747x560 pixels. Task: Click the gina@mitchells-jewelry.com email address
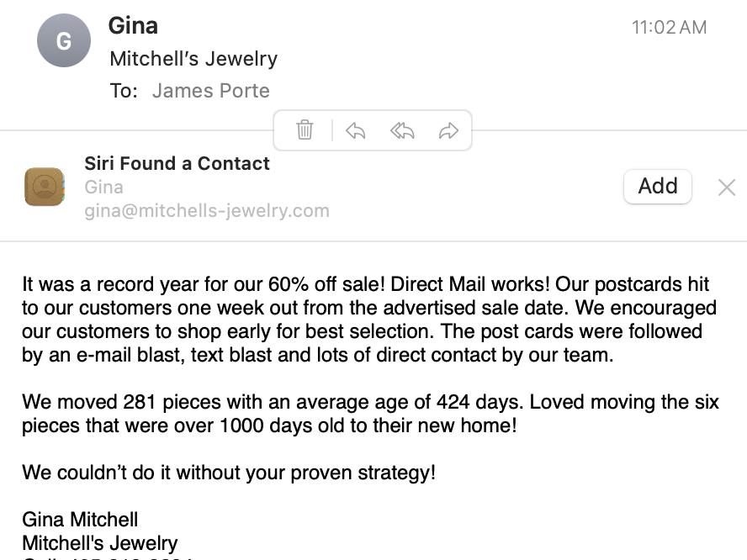point(206,210)
